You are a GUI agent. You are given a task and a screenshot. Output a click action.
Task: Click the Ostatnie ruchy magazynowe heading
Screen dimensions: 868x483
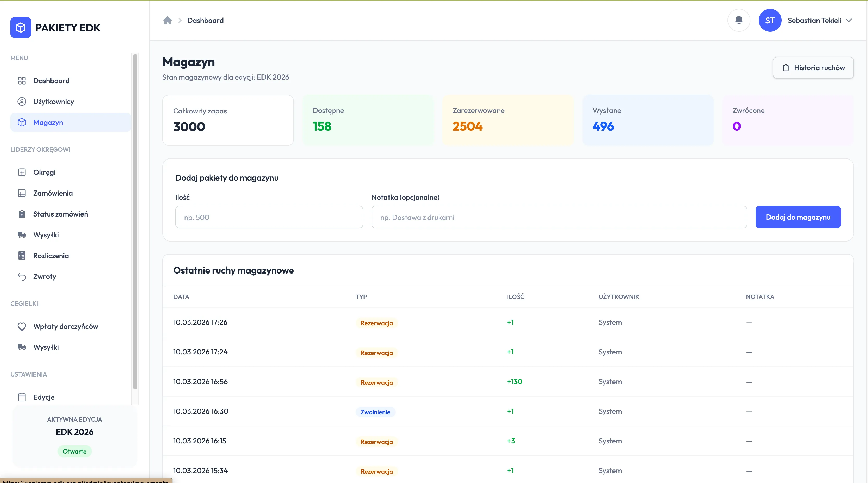tap(233, 271)
